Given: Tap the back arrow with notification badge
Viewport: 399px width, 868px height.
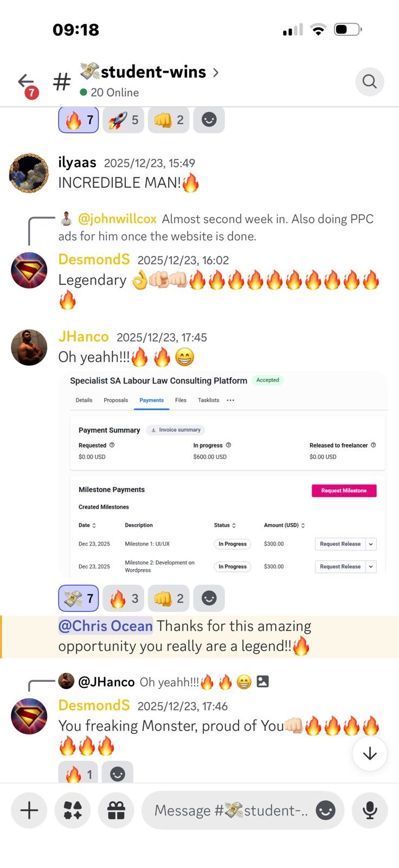Looking at the screenshot, I should point(27,85).
